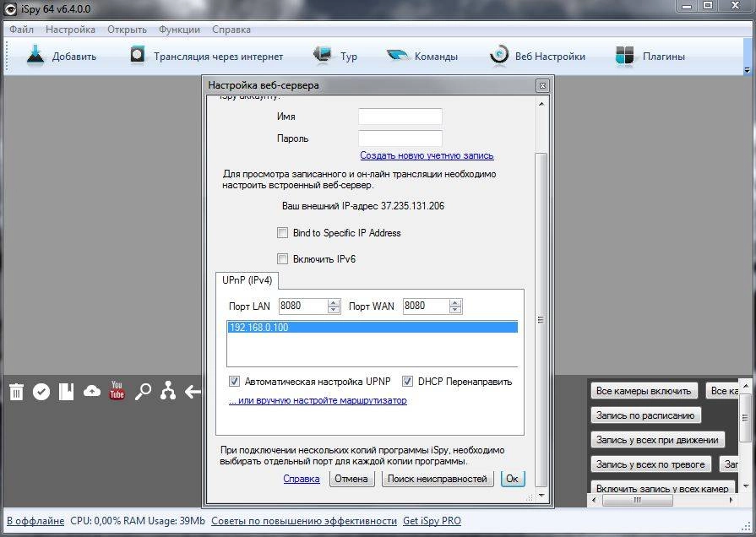Click Поиск неисправностей button
The width and height of the screenshot is (756, 537).
(438, 479)
